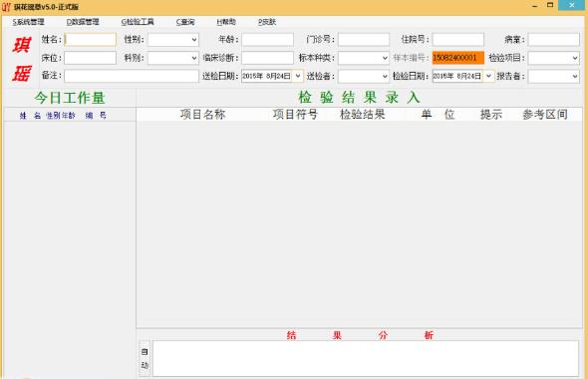
Task: Maximize the application window
Action: (x=550, y=5)
